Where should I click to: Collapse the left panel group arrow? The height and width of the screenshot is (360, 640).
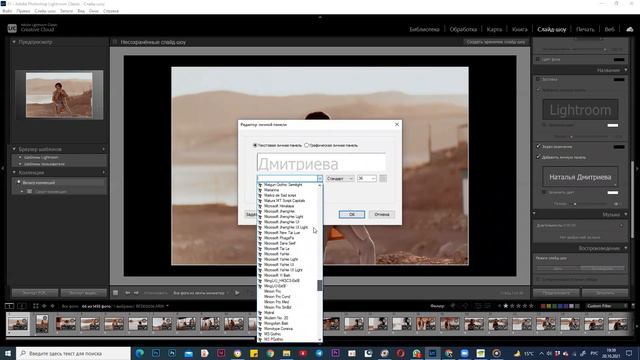point(3,168)
